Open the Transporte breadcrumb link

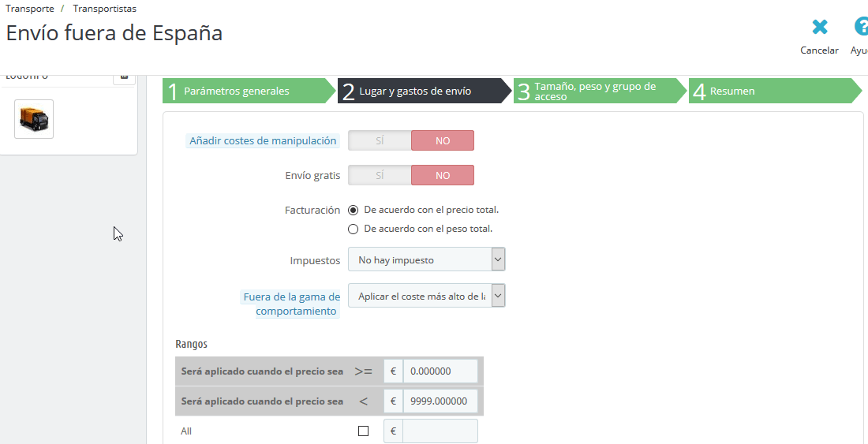point(30,9)
